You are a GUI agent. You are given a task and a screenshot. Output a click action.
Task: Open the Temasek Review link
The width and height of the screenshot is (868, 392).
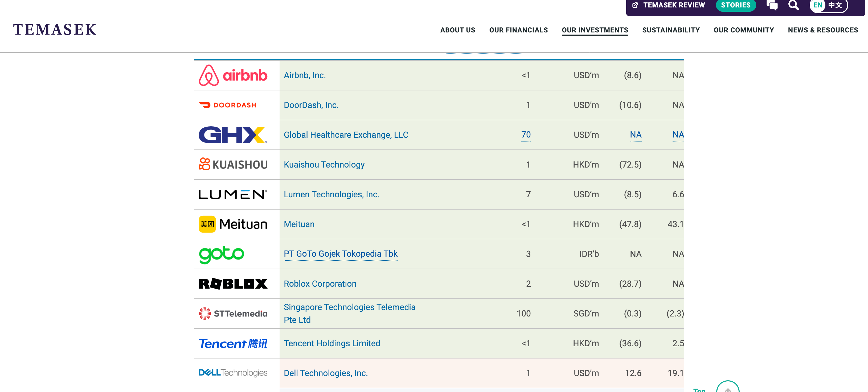click(674, 5)
